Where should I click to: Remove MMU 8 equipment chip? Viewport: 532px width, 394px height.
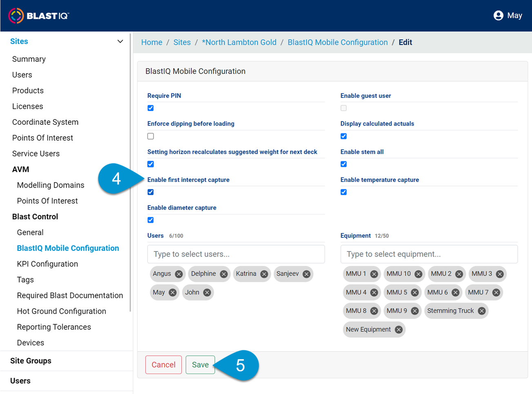click(x=374, y=311)
